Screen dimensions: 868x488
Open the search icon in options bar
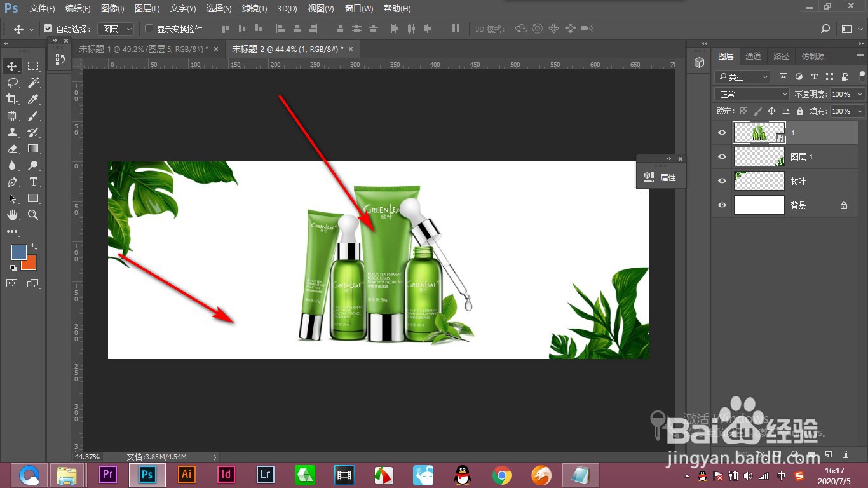[x=825, y=29]
